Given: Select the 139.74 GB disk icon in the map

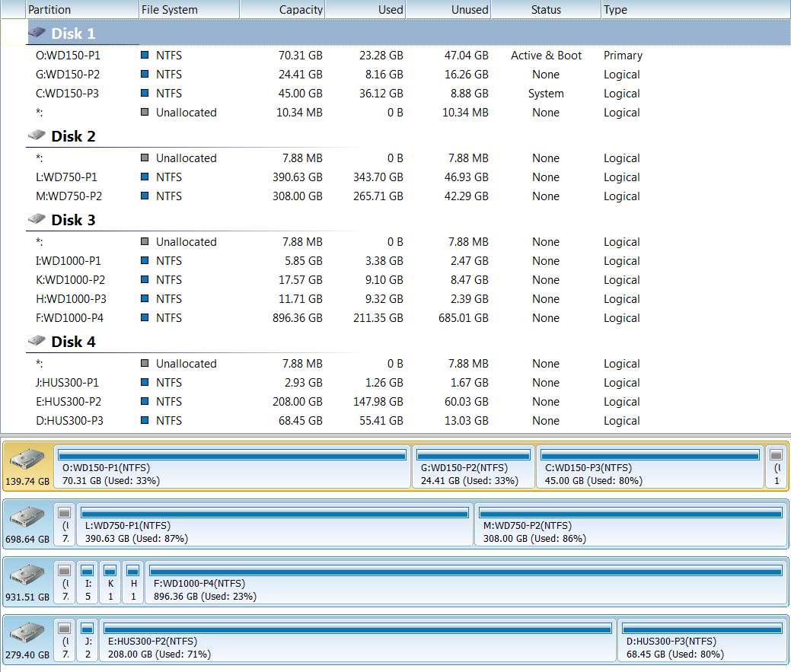Looking at the screenshot, I should coord(27,459).
